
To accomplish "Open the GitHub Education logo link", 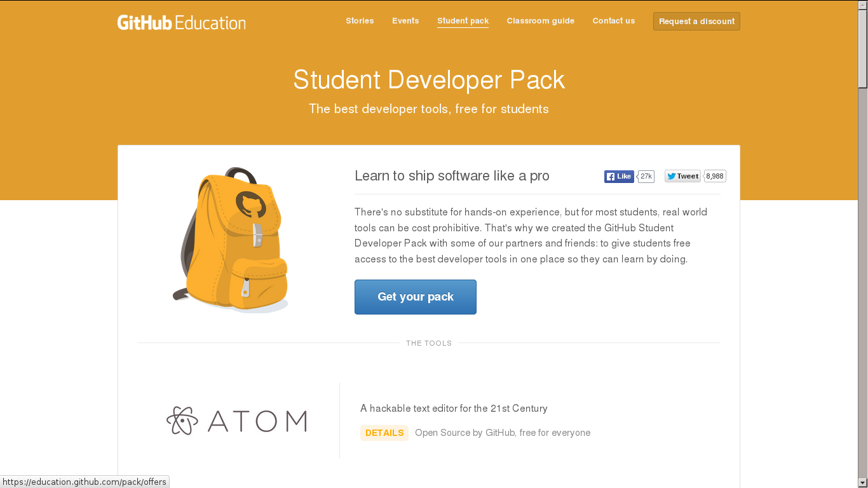I will pyautogui.click(x=181, y=22).
